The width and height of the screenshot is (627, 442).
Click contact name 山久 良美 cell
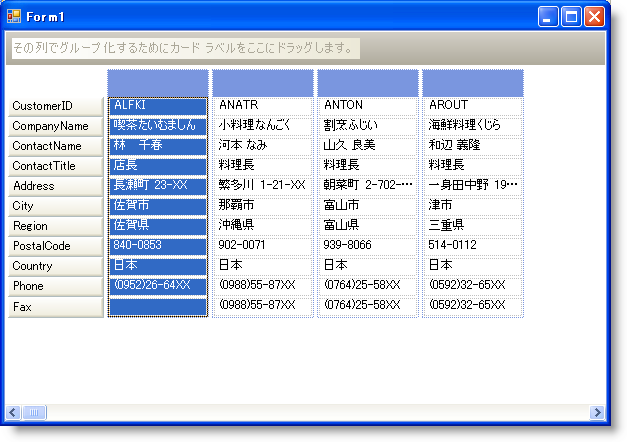point(368,146)
